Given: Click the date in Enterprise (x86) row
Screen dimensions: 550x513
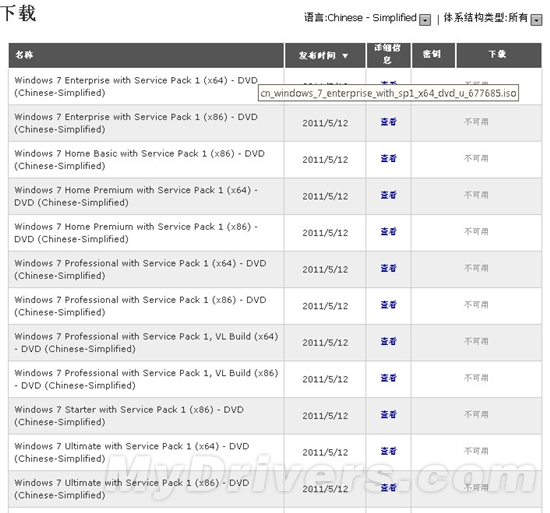Looking at the screenshot, I should [x=326, y=123].
